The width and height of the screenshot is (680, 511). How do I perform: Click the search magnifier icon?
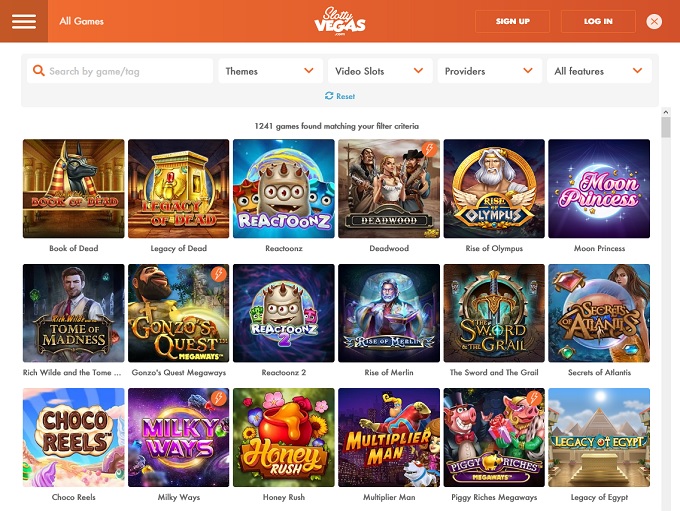point(39,71)
